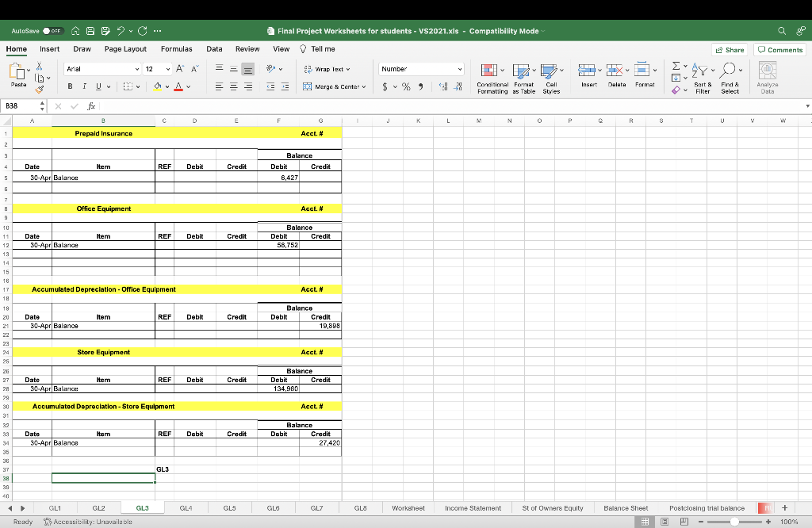Open the Formulas ribbon tab
This screenshot has width=812, height=528.
pyautogui.click(x=176, y=49)
